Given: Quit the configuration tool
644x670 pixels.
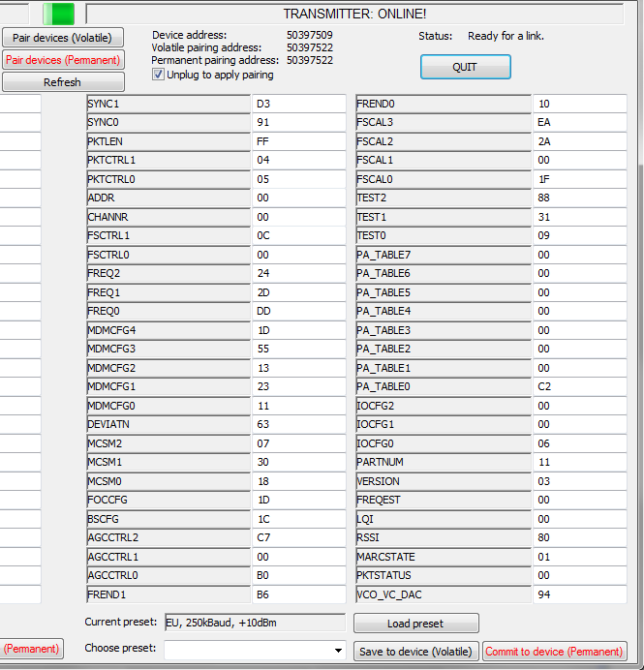Looking at the screenshot, I should pos(466,67).
